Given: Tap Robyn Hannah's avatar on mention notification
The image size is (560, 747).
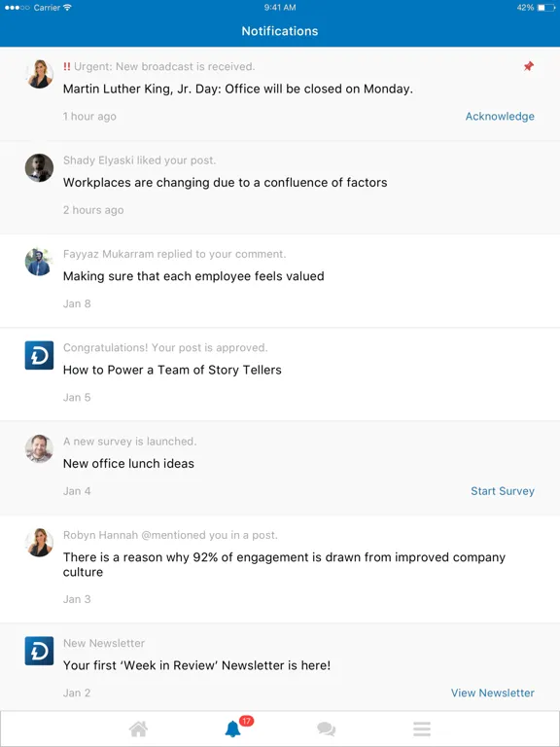Looking at the screenshot, I should [39, 543].
